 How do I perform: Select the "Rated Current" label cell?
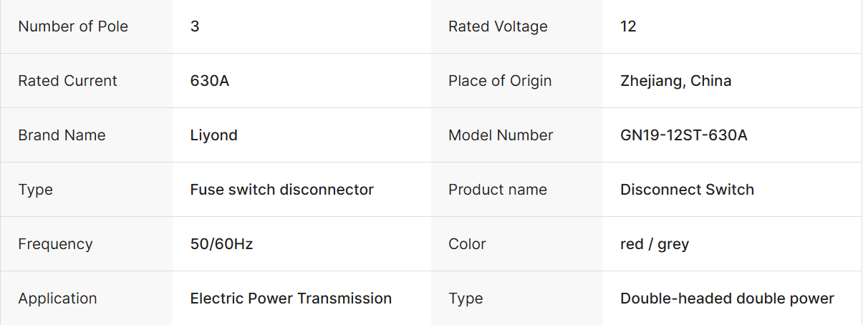67,81
